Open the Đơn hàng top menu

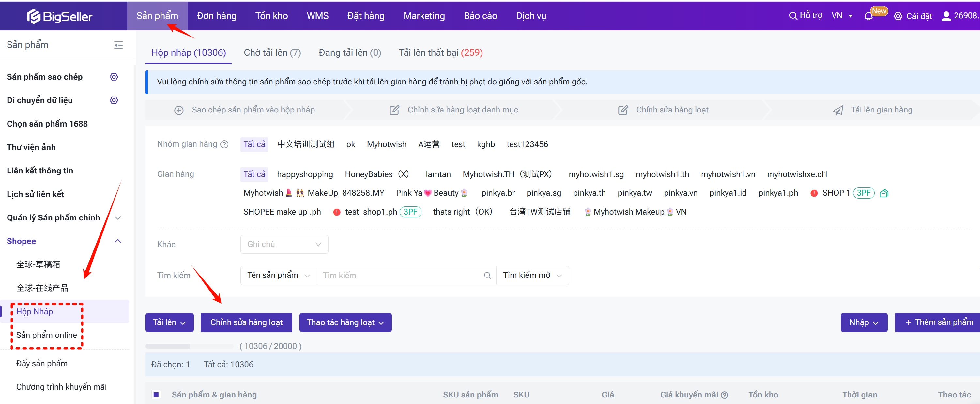click(217, 16)
